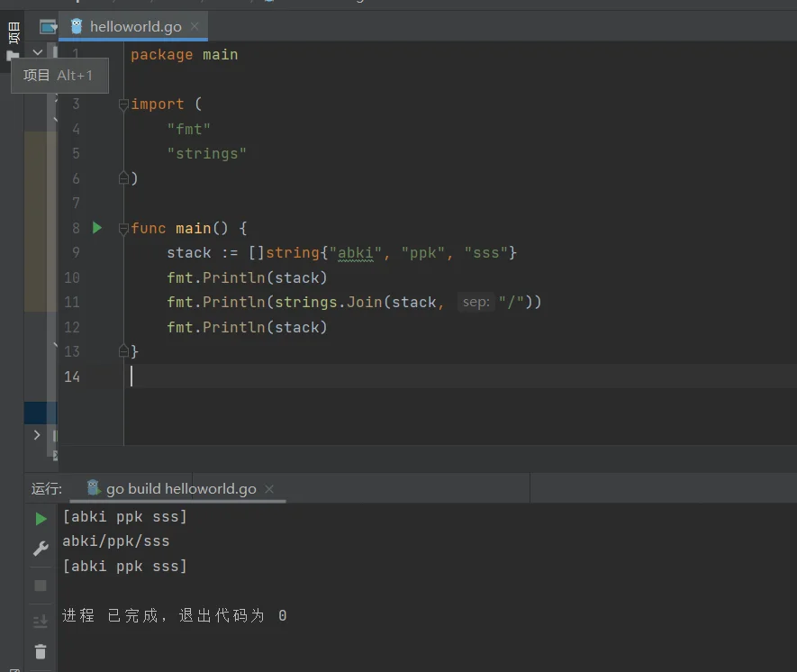
Task: Toggle scroll to end icon in run panel
Action: (41, 622)
